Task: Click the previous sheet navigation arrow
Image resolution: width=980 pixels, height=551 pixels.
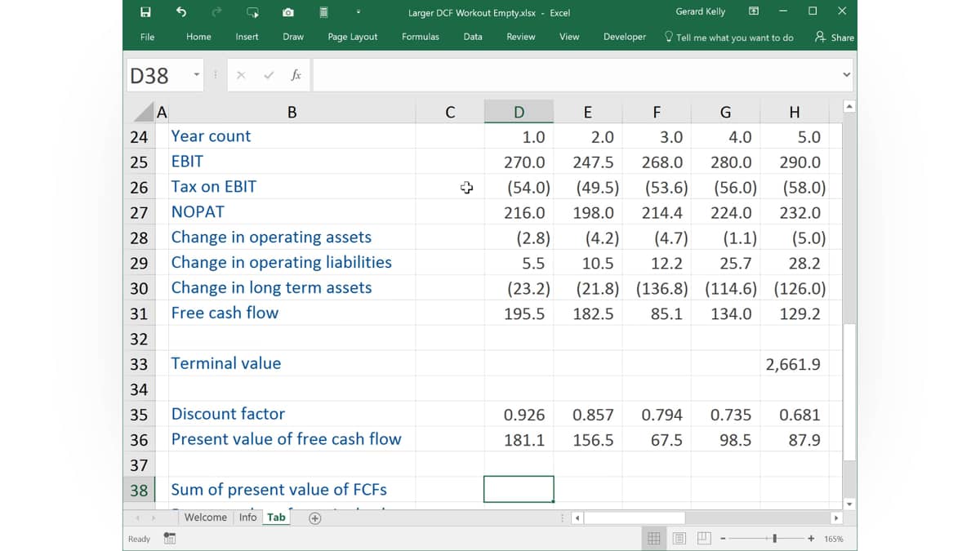Action: pos(137,518)
